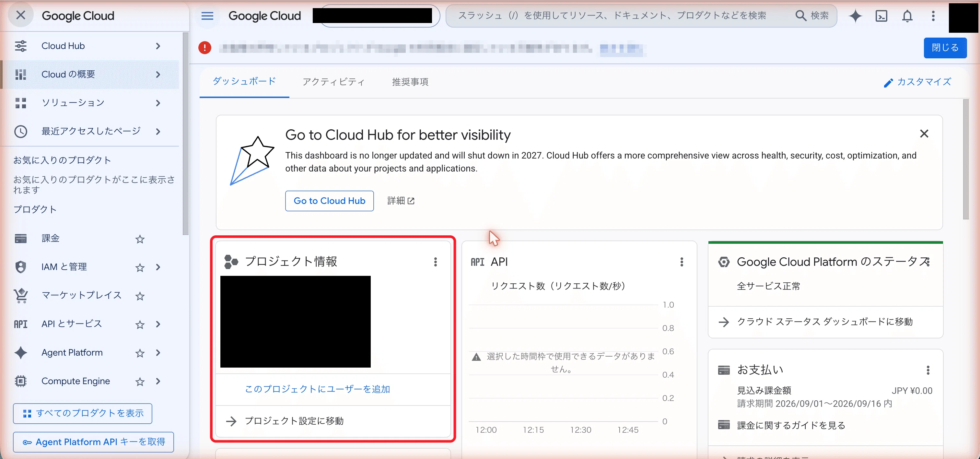Dismiss the Cloud Hub banner
Screen dimensions: 980x459
click(x=924, y=134)
